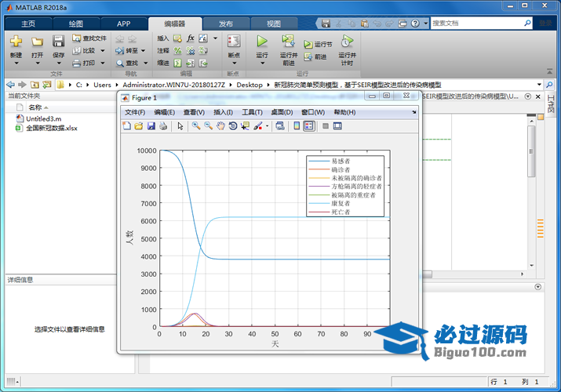
Task: Toggle the Data Cursor tool in Figure 1
Action: click(245, 125)
